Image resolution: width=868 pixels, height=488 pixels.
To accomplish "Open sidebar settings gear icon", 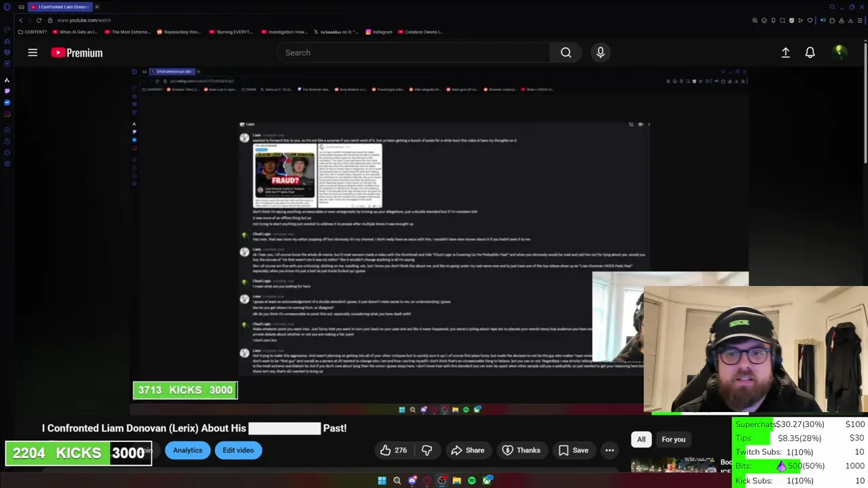I will point(7,163).
